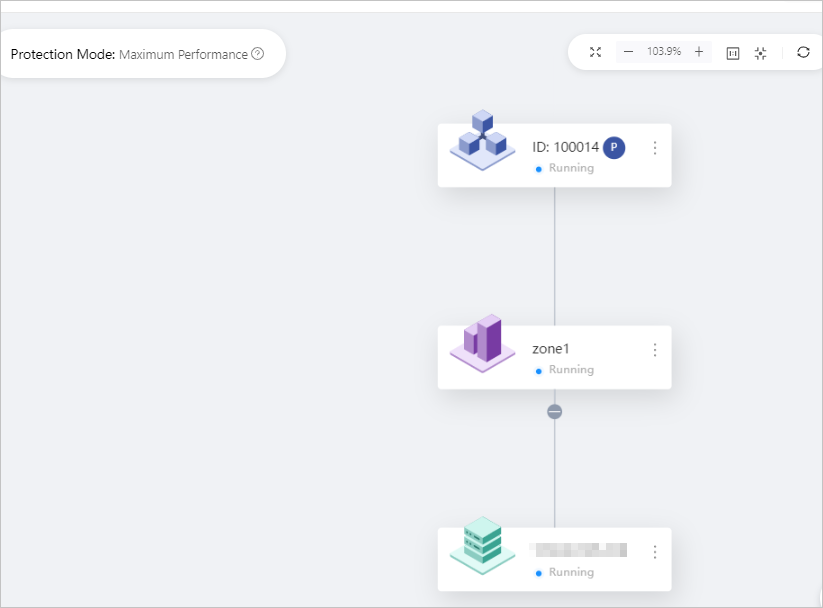Select the zone1 node label

550,349
